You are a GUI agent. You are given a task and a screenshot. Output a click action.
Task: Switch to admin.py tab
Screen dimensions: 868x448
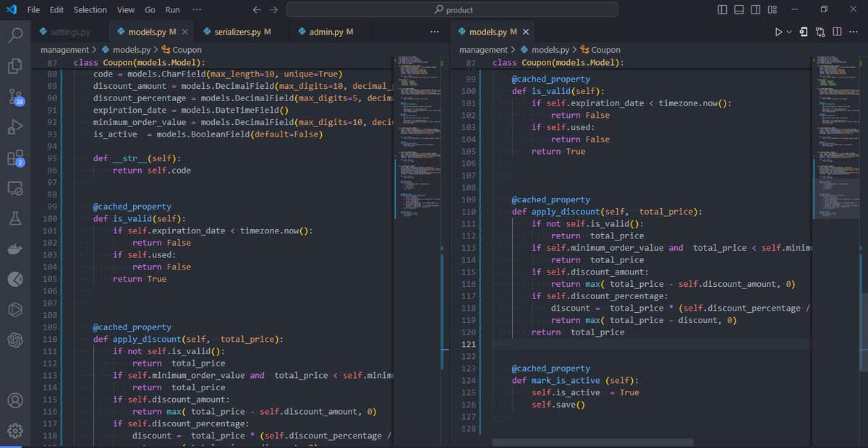331,32
